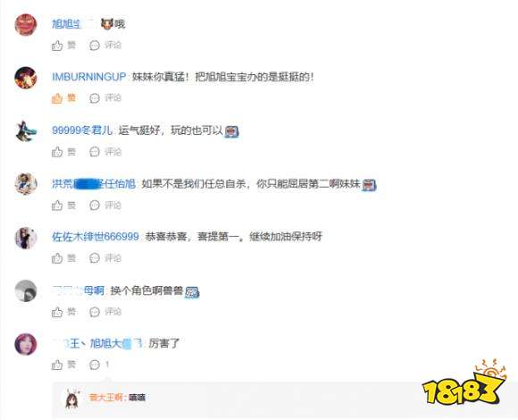
Task: View avatar of IMBURNINGUP
Action: click(26, 78)
